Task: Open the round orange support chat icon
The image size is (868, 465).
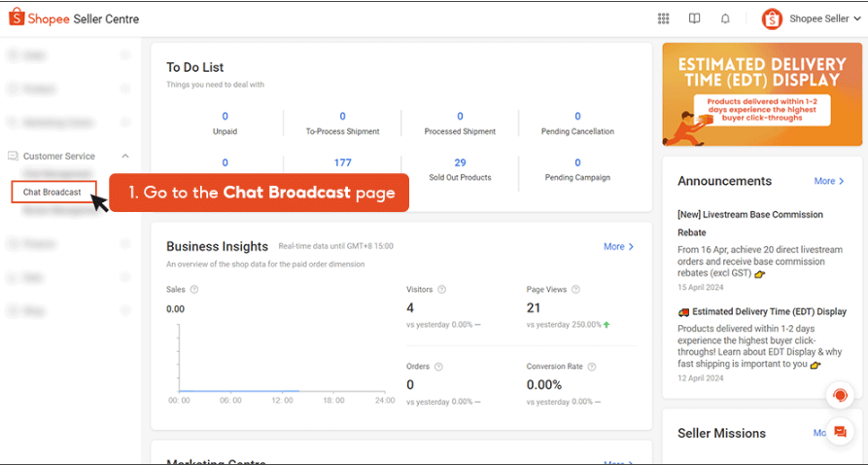Action: click(840, 396)
